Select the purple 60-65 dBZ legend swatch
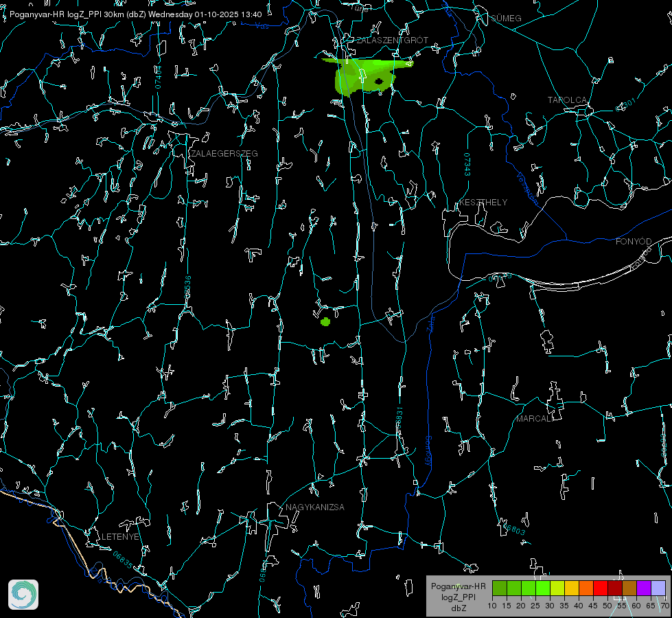This screenshot has height=618, width=672. coord(643,588)
